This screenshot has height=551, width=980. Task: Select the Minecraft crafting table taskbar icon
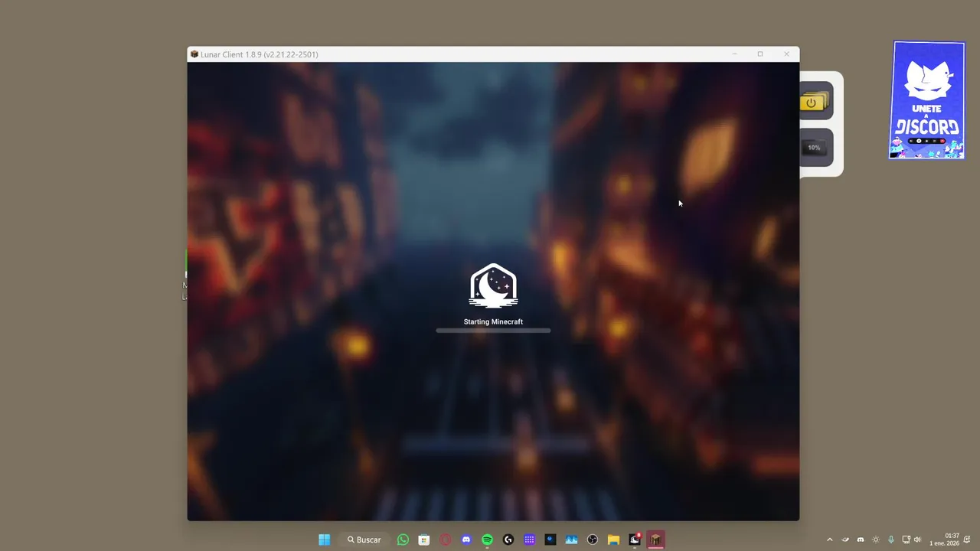(x=655, y=540)
